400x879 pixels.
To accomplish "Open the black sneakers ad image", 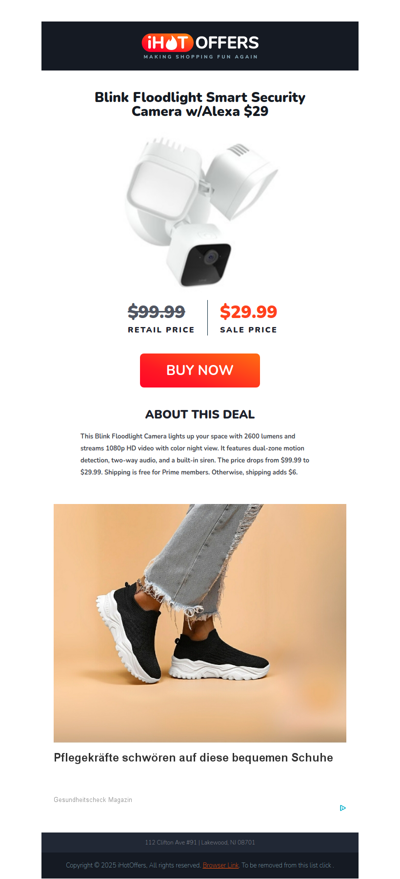I will coord(200,623).
